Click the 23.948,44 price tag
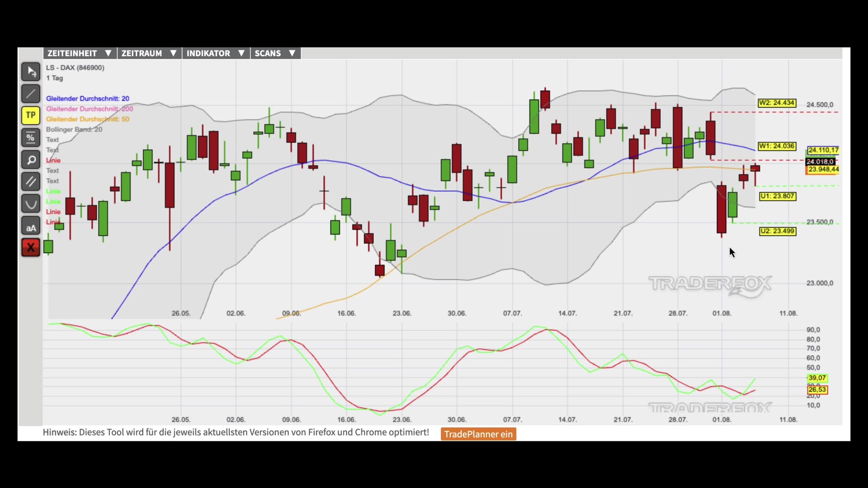This screenshot has height=488, width=868. click(x=823, y=169)
